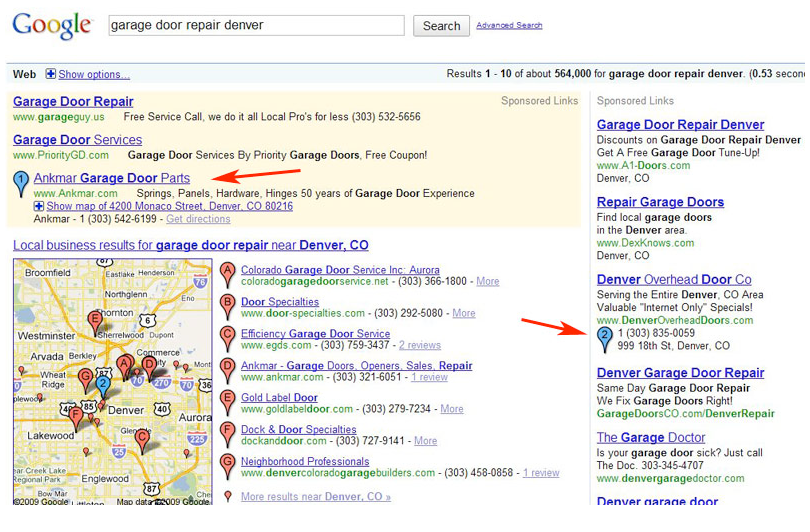Open Garage Door Services sponsored ad
Viewport: 810px width, 532px height.
click(x=77, y=139)
